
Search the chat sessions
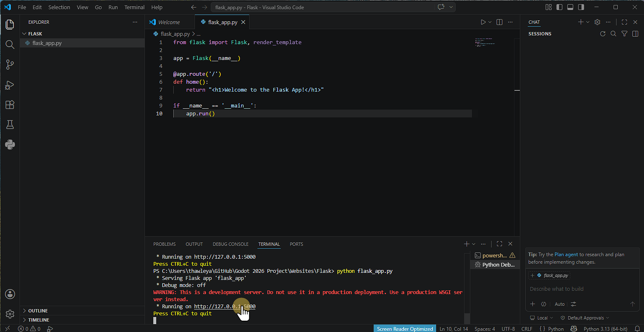coord(613,34)
